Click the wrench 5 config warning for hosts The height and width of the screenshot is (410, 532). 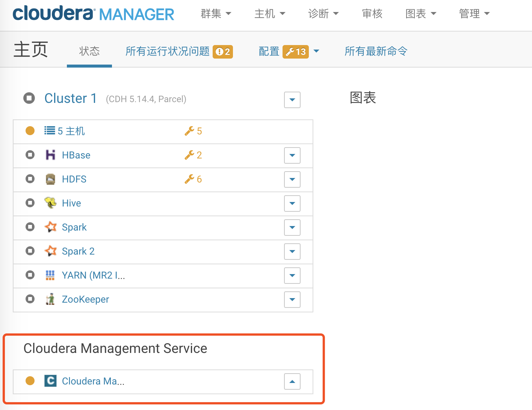(x=193, y=131)
